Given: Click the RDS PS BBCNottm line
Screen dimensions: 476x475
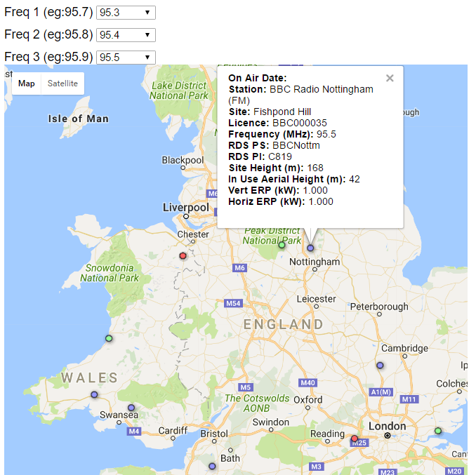Looking at the screenshot, I should click(274, 145).
